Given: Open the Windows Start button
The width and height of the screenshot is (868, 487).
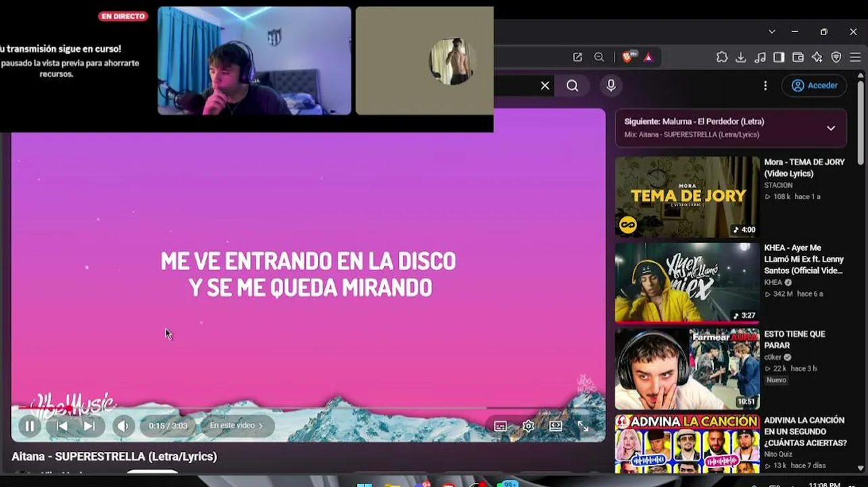Looking at the screenshot, I should 364,484.
